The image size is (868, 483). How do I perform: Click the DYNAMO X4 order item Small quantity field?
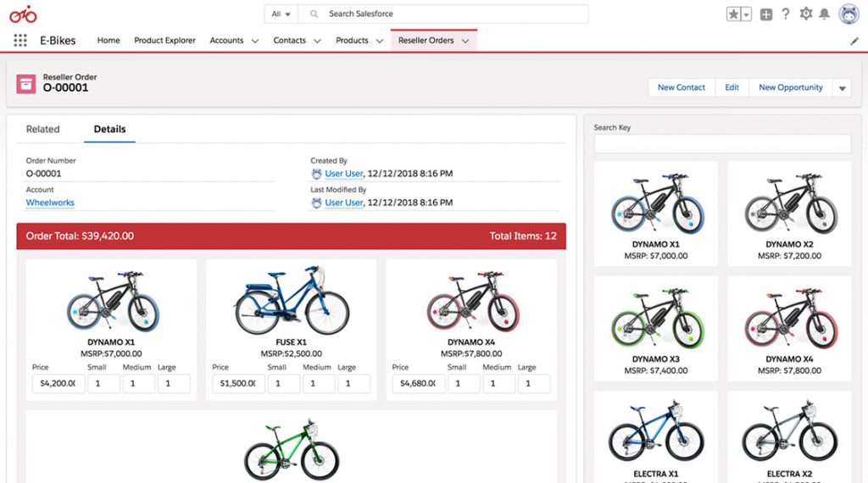point(464,383)
